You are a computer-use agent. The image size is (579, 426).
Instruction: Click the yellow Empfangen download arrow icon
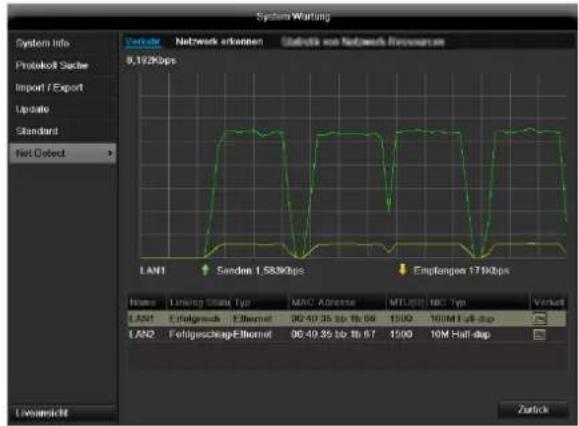(x=402, y=270)
